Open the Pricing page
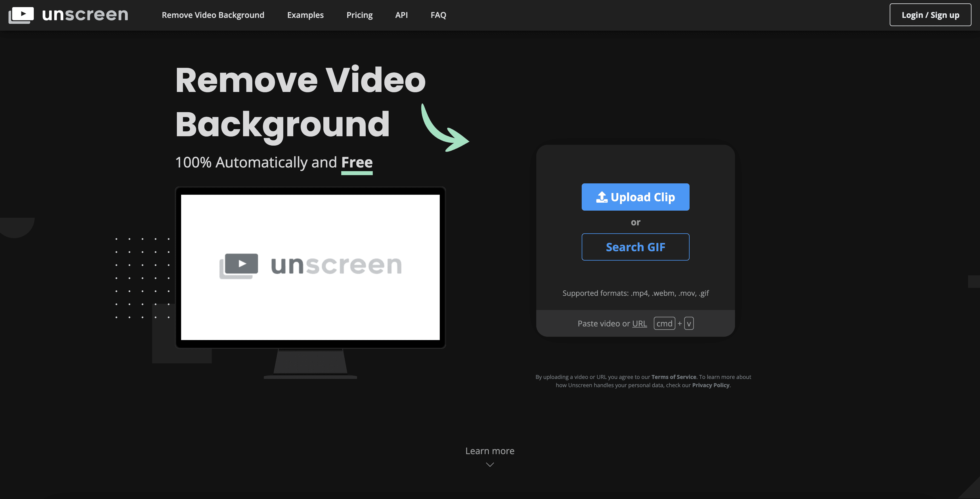 359,15
